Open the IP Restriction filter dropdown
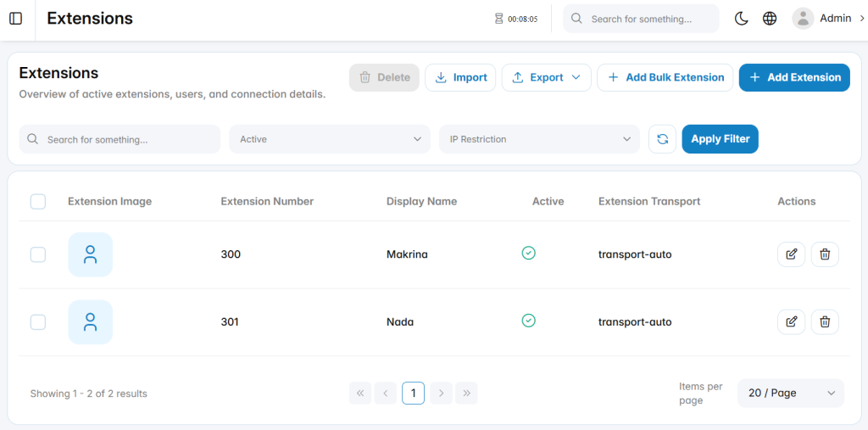Image resolution: width=868 pixels, height=430 pixels. (540, 139)
